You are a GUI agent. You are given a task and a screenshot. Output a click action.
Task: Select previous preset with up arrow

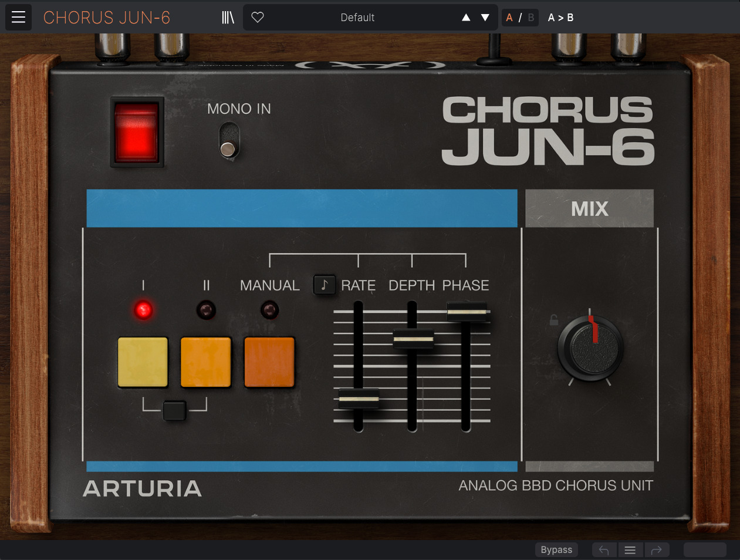tap(466, 18)
